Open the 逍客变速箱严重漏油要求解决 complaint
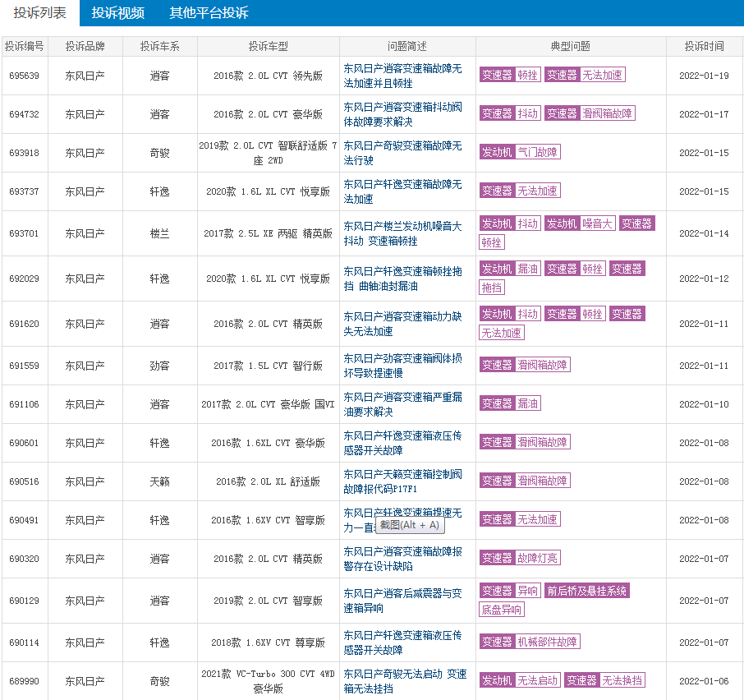Screen dimensions: 744x700 click(402, 404)
